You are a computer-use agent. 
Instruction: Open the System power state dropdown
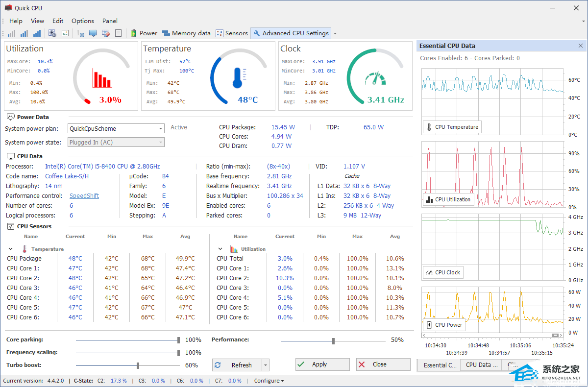116,142
